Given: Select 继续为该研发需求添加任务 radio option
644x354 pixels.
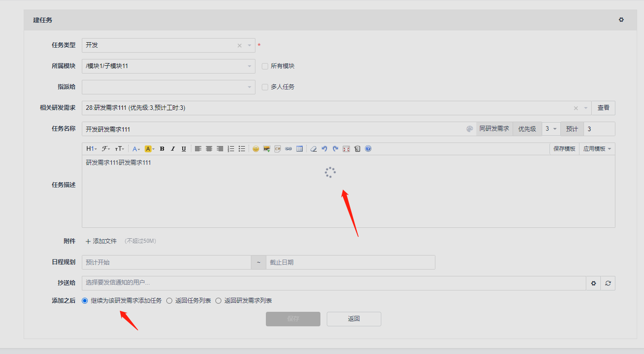Looking at the screenshot, I should coord(85,300).
